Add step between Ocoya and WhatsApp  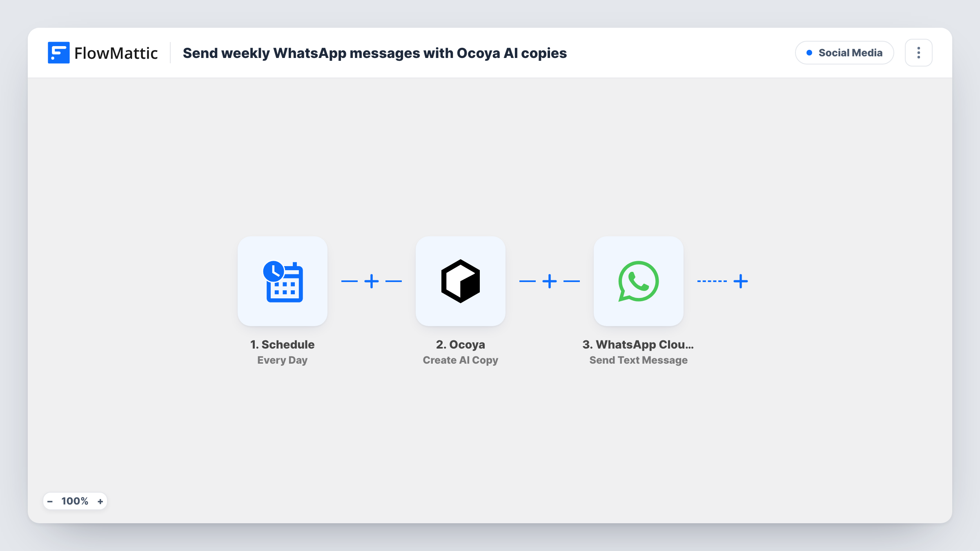click(x=550, y=281)
